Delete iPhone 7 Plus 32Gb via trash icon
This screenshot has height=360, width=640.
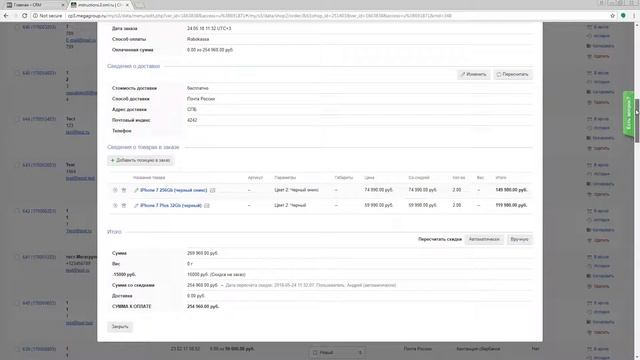pos(124,206)
